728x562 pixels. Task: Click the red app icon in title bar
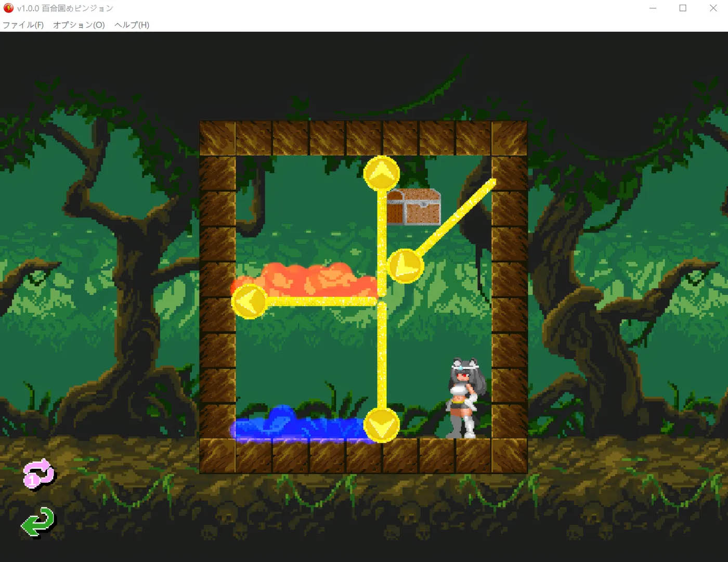coord(8,8)
